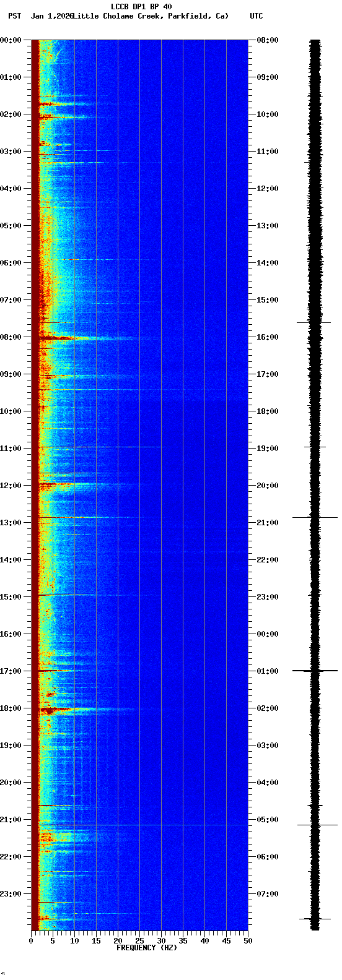
Task: Click the 35 Hz frequency tick label
Action: coord(183,941)
